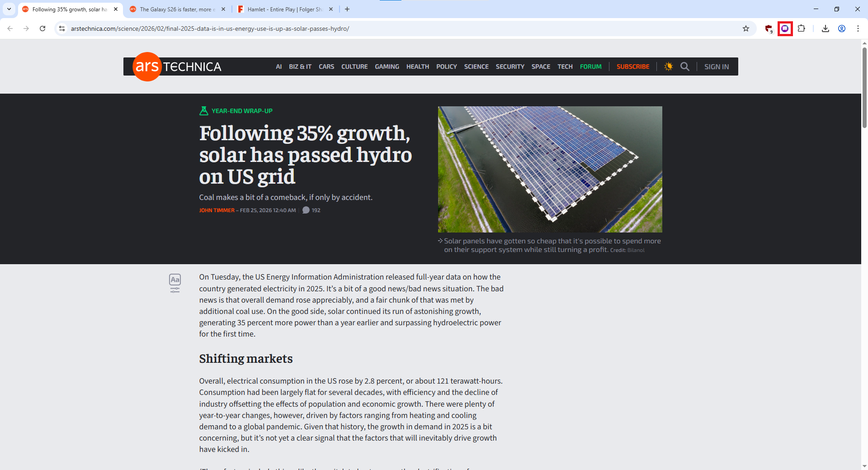This screenshot has height=470, width=868.
Task: Open the site search magnifier icon
Action: [x=684, y=66]
